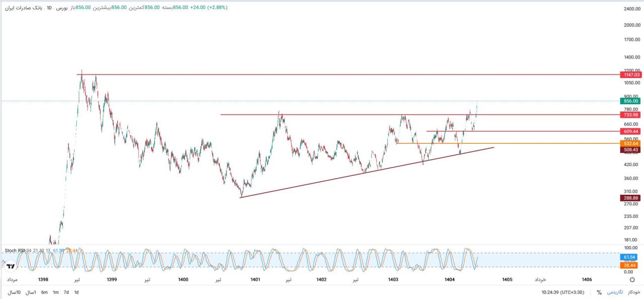Click the +24.00 (+2.88%) change value
This screenshot has width=644, height=299.
(209, 8)
